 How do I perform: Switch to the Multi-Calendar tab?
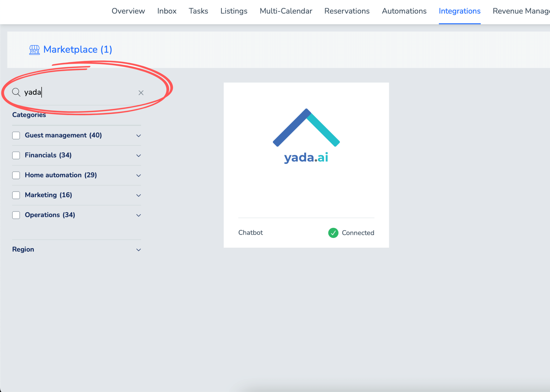pos(286,11)
